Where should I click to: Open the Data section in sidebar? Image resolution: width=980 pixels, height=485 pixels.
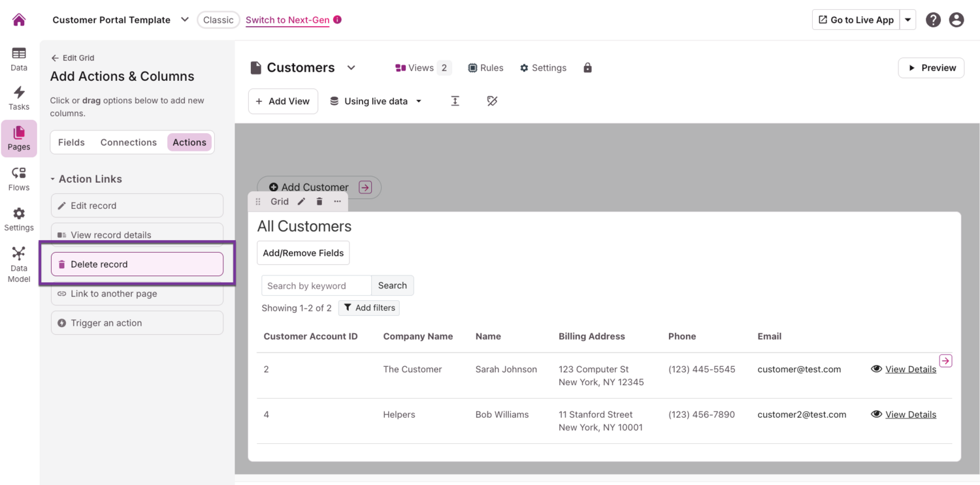click(19, 59)
